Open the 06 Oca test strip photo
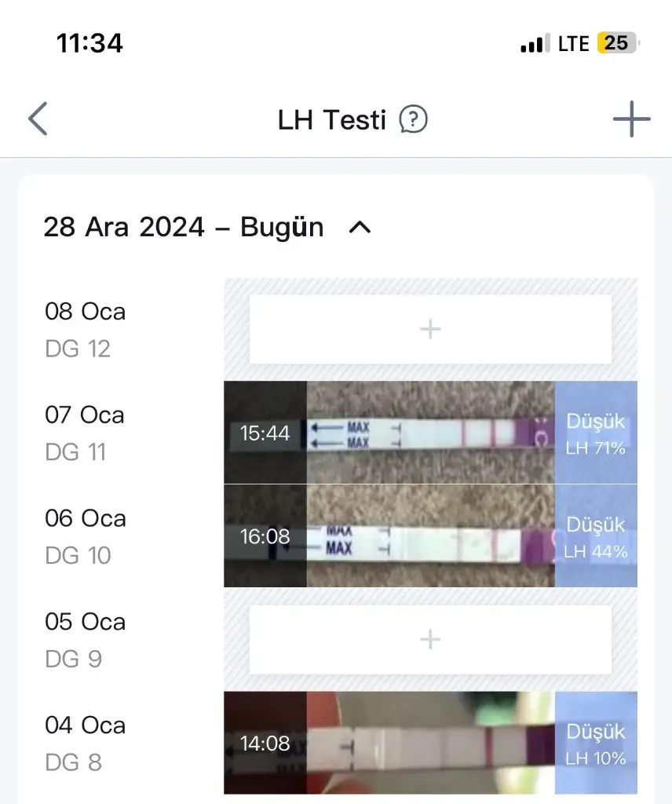This screenshot has height=804, width=672. pos(430,536)
